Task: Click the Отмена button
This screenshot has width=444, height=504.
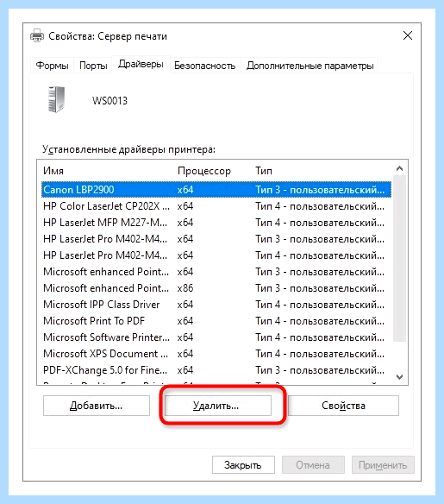Action: [313, 465]
